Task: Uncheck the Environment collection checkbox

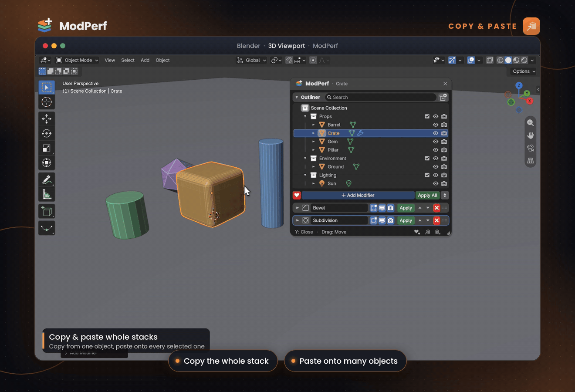Action: [x=427, y=158]
